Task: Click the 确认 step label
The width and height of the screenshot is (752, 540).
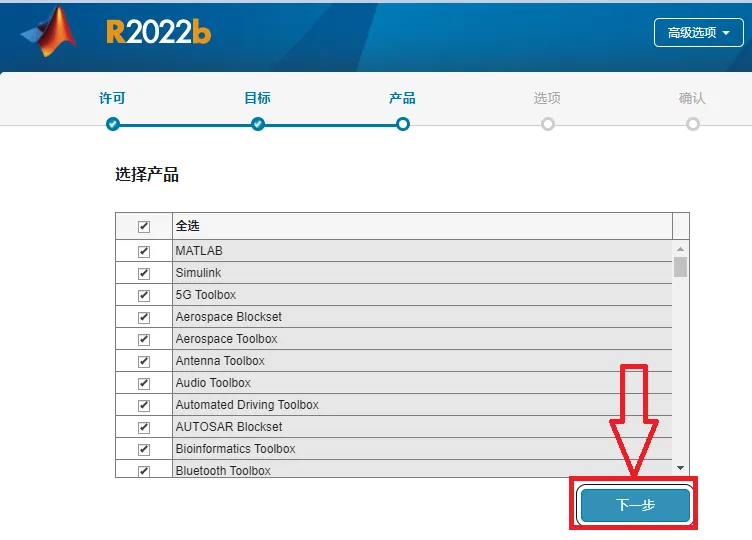Action: click(x=692, y=98)
